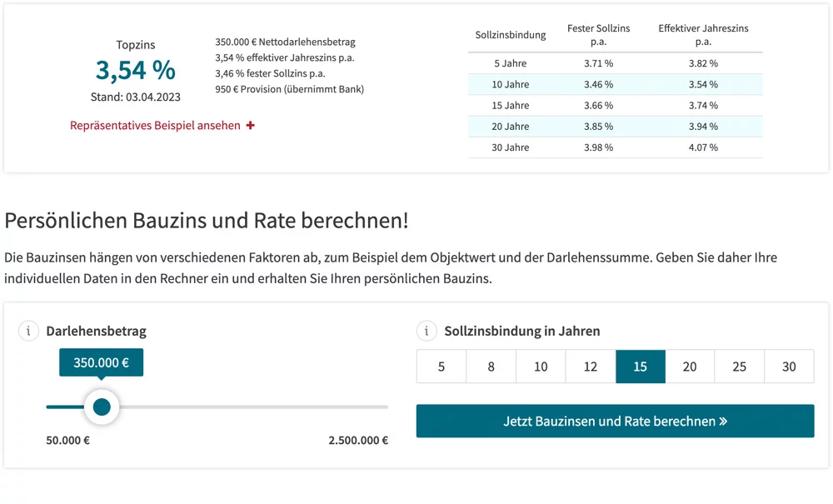Image resolution: width=833 pixels, height=504 pixels.
Task: Pick the 25 years option
Action: coord(740,367)
